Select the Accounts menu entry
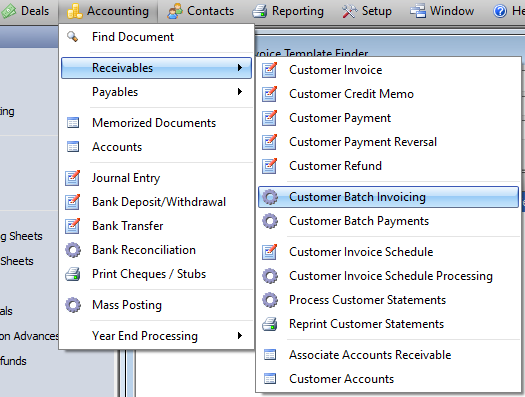The width and height of the screenshot is (525, 397). 156,147
